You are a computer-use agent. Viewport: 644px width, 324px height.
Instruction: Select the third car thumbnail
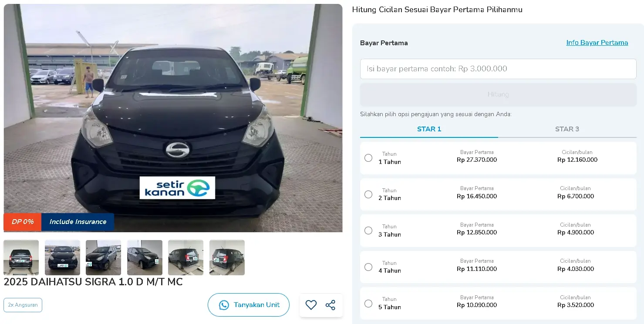click(x=103, y=257)
